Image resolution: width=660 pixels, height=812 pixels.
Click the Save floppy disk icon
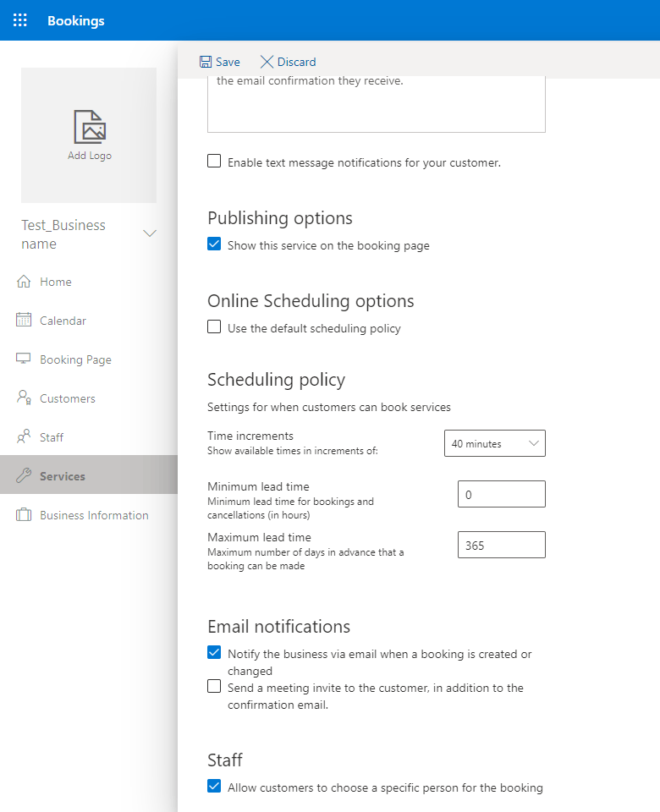point(206,62)
